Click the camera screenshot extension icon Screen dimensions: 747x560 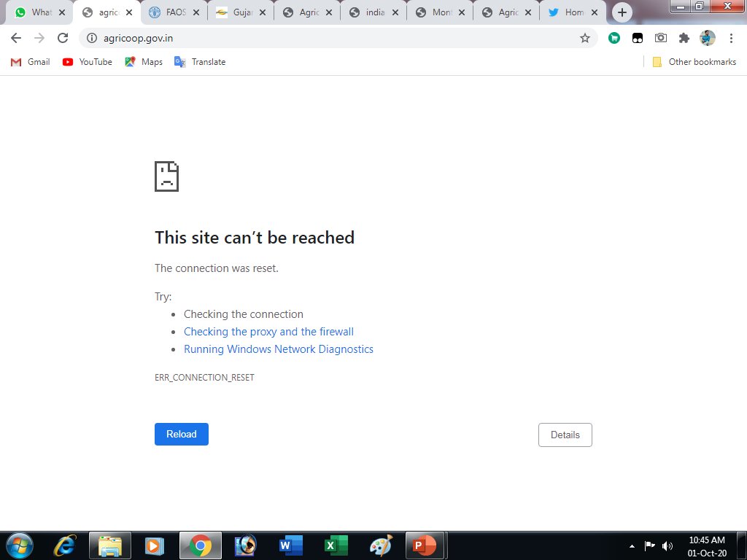pos(661,38)
